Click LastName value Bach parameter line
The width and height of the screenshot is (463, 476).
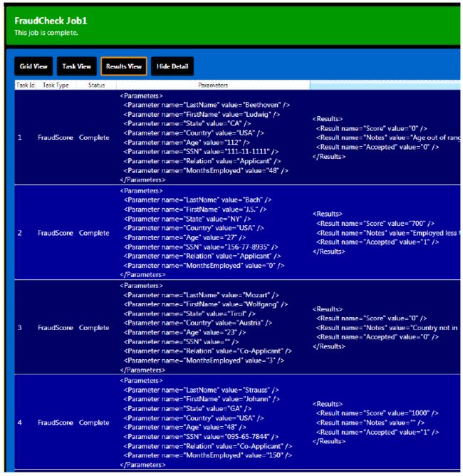coord(197,200)
